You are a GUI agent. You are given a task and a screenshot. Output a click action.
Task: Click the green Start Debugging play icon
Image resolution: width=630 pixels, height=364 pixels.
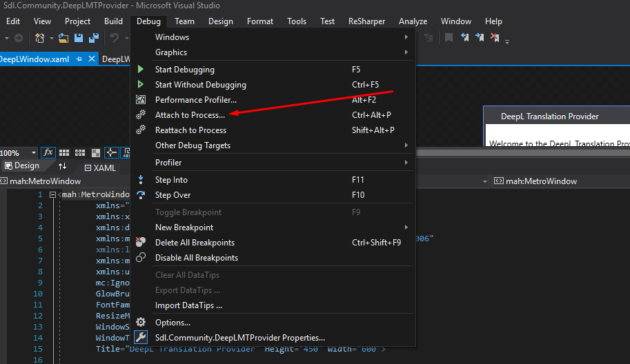141,69
